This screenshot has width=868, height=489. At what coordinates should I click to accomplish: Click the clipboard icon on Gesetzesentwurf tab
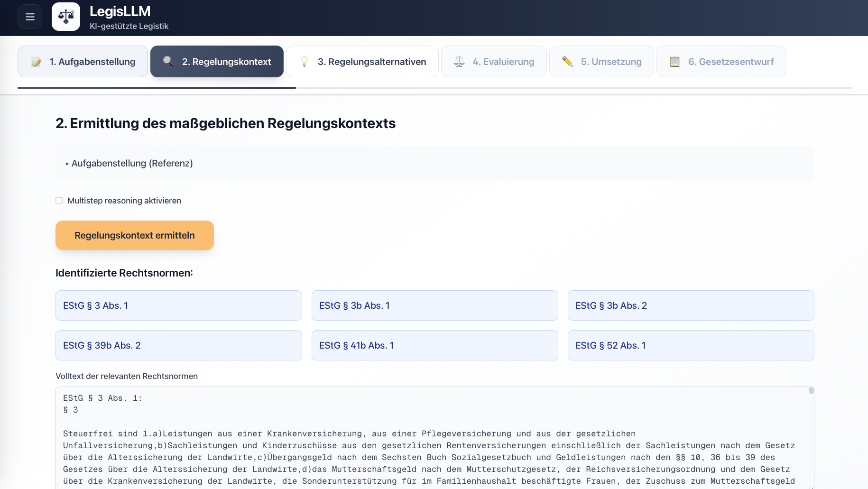[x=675, y=61]
